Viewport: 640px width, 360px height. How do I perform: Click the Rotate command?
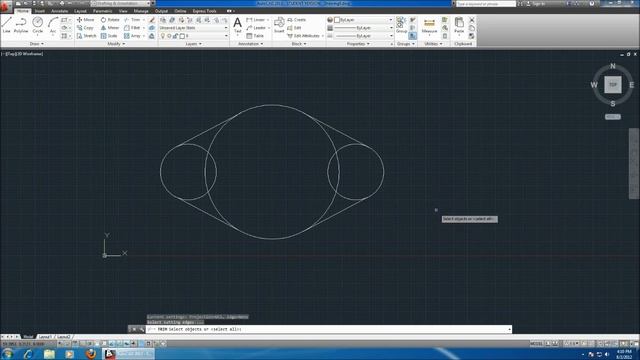[110, 20]
